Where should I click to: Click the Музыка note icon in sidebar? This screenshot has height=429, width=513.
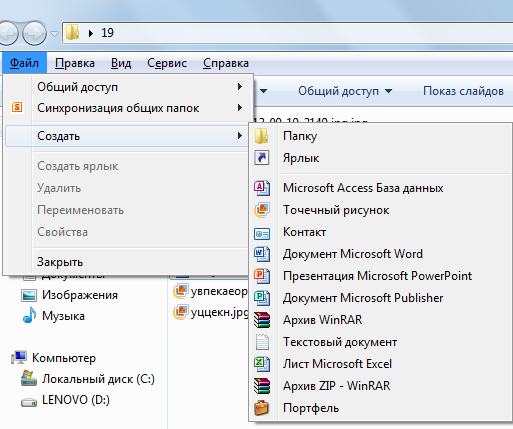point(29,315)
